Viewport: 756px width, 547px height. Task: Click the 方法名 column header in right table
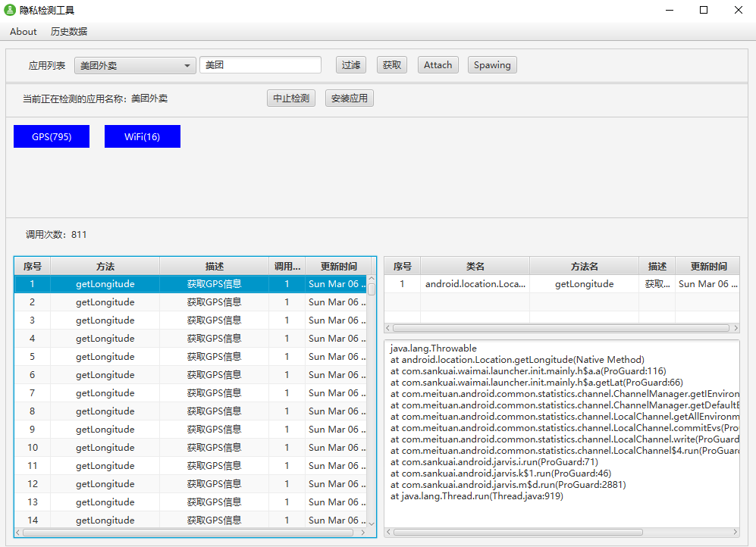[x=585, y=266]
